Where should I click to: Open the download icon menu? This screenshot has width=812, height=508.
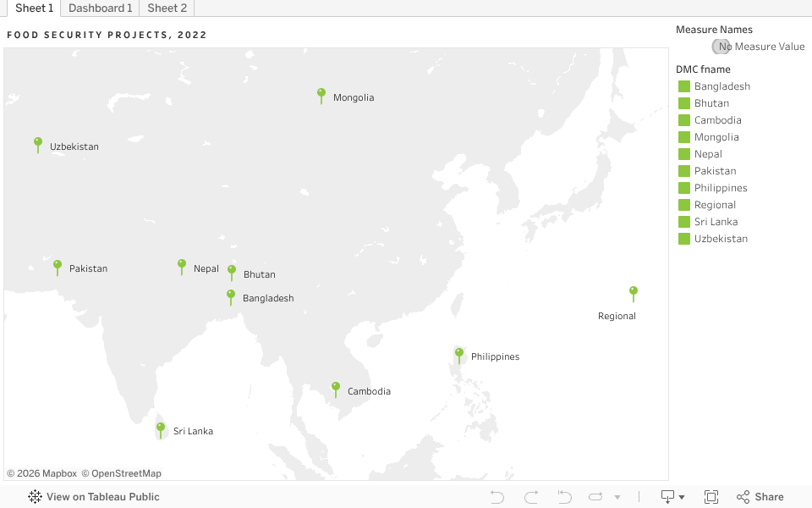pos(667,497)
